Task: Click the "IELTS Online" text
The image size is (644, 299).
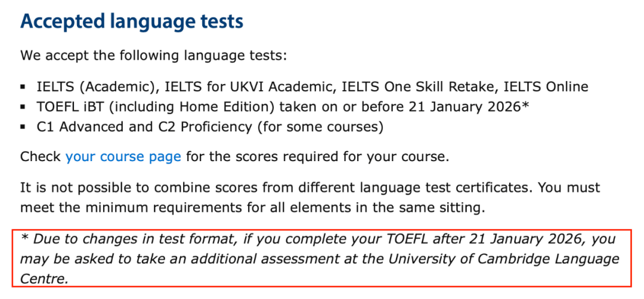Action: pos(546,87)
